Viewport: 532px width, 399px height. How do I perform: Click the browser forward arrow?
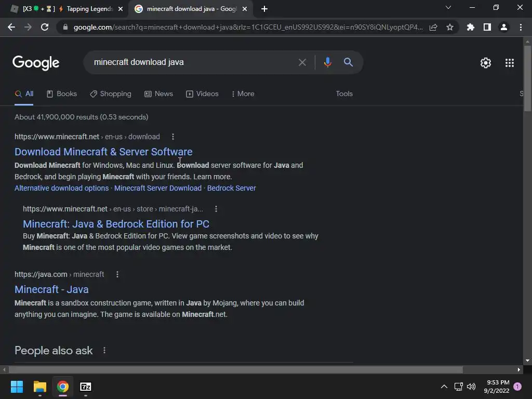[x=28, y=27]
